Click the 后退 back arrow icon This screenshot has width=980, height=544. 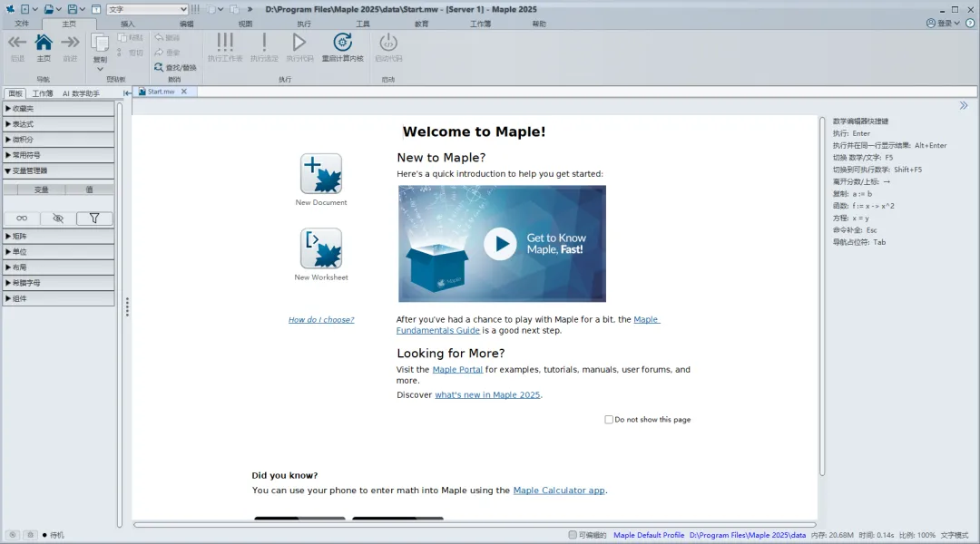click(17, 43)
